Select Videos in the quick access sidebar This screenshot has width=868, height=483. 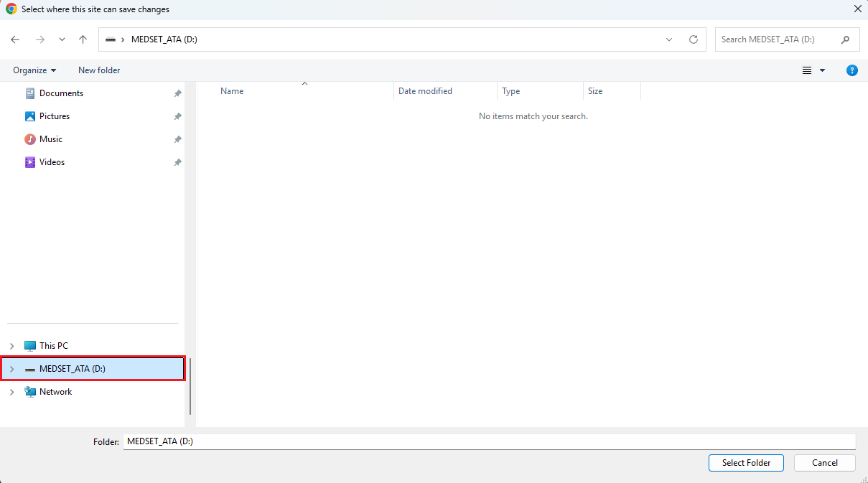[x=52, y=161]
